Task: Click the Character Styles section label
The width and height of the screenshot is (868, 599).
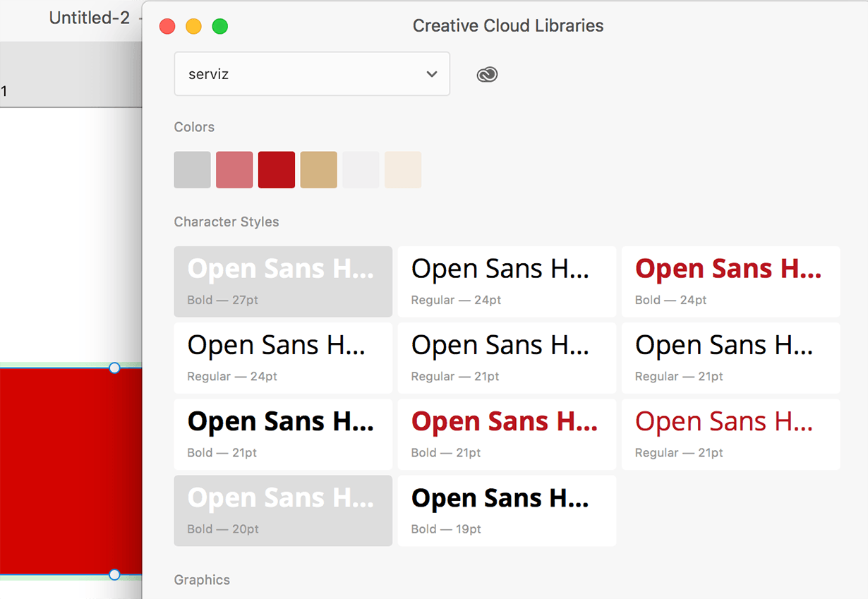Action: pyautogui.click(x=227, y=222)
